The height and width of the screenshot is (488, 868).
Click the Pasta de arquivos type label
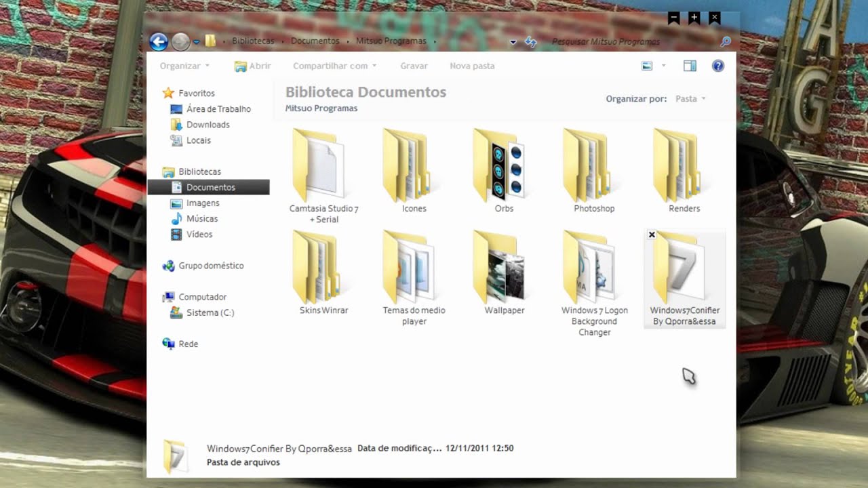point(243,462)
